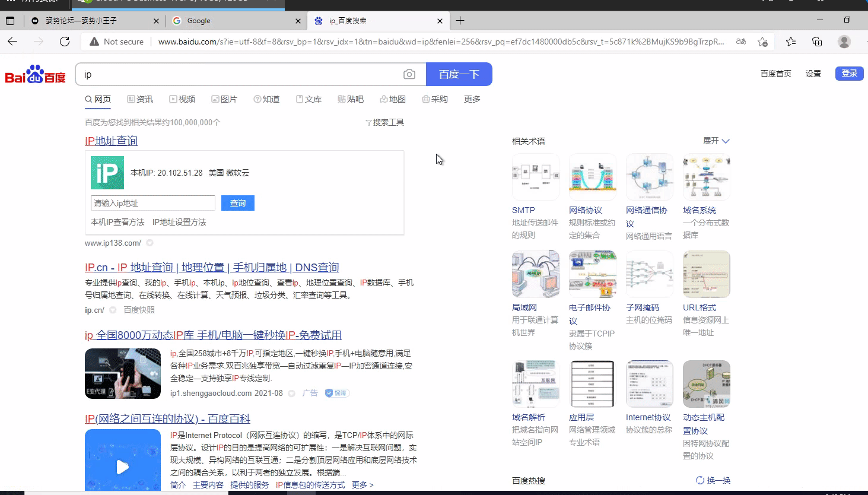Open the 动态主机配置协议 thumbnail

point(706,384)
